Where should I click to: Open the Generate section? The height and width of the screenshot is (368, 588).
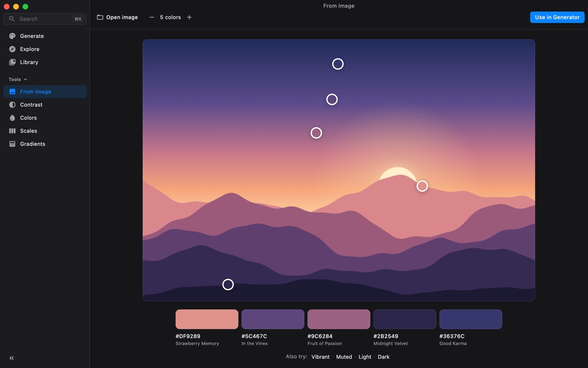[45, 36]
